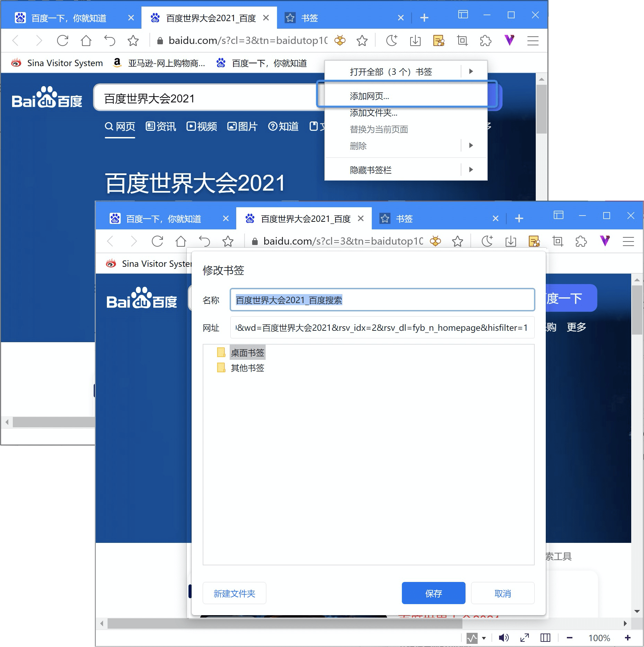Click screenshot capture icon in back window
Screen dimensions: 644x647
[462, 41]
